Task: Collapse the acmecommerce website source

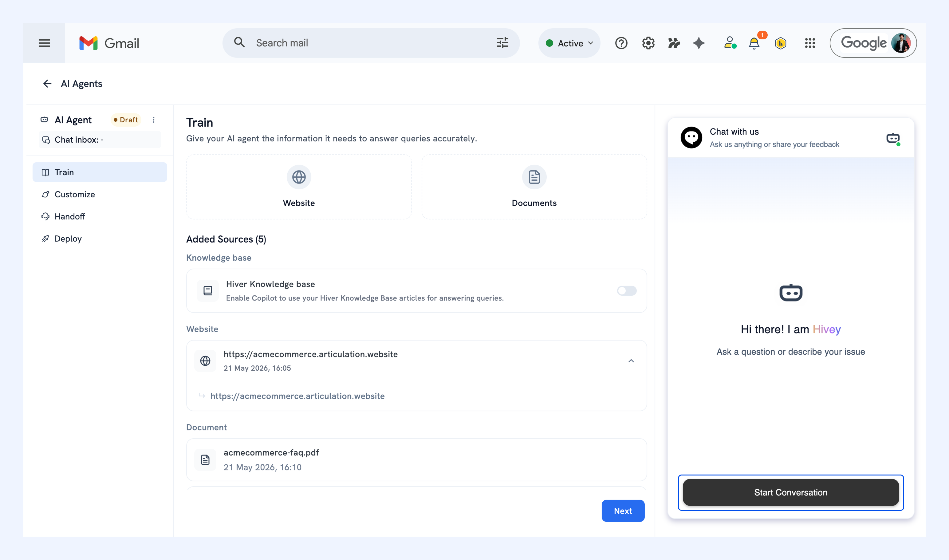Action: [631, 361]
